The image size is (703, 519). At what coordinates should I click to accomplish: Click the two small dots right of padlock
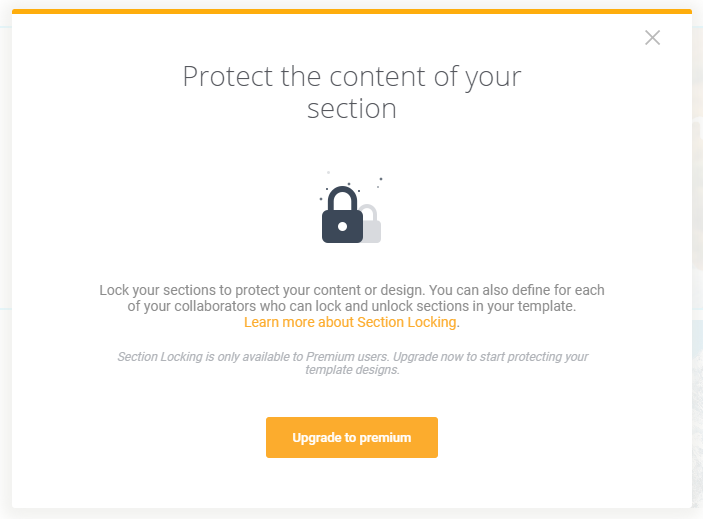point(379,182)
